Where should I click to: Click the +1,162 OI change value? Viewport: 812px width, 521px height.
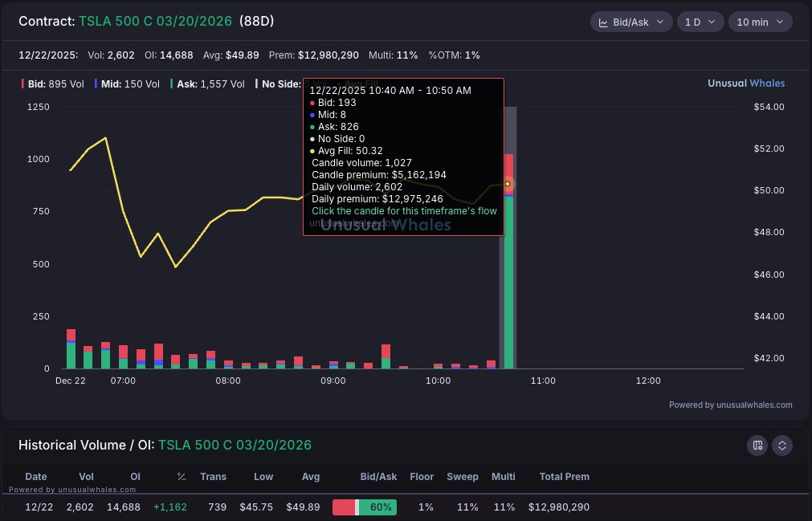point(169,507)
